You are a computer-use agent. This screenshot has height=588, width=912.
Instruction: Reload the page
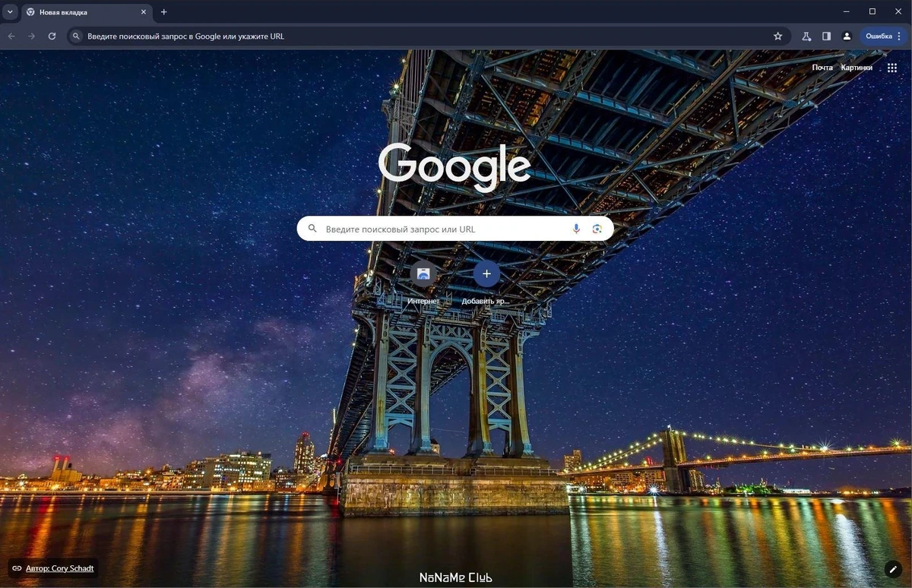(52, 36)
